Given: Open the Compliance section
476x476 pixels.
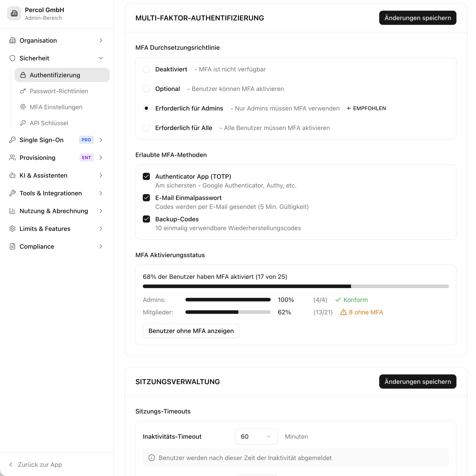Looking at the screenshot, I should (x=37, y=246).
